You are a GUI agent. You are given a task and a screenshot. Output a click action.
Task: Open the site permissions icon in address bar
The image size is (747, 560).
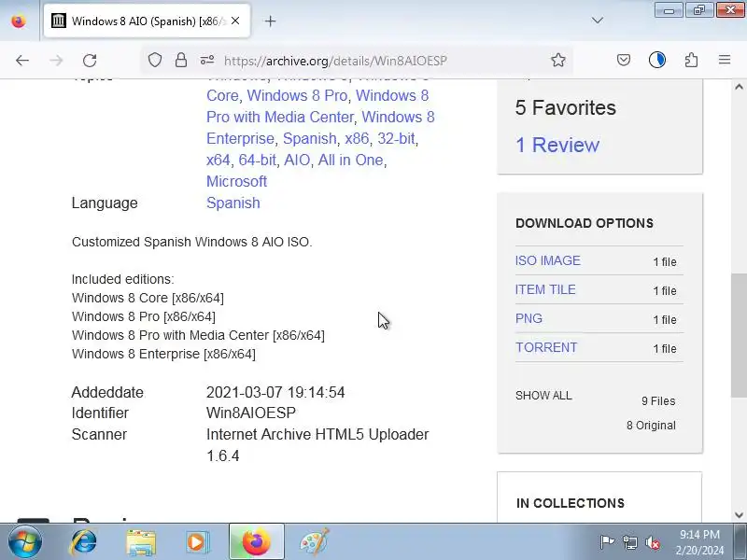coord(207,60)
